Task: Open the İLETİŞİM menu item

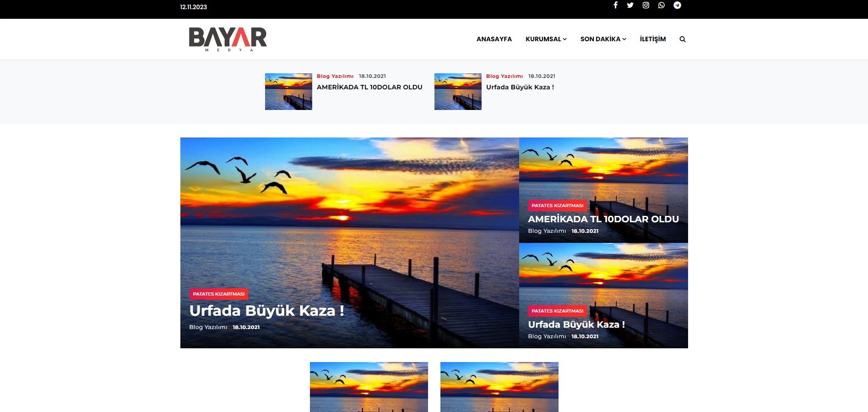Action: click(653, 39)
